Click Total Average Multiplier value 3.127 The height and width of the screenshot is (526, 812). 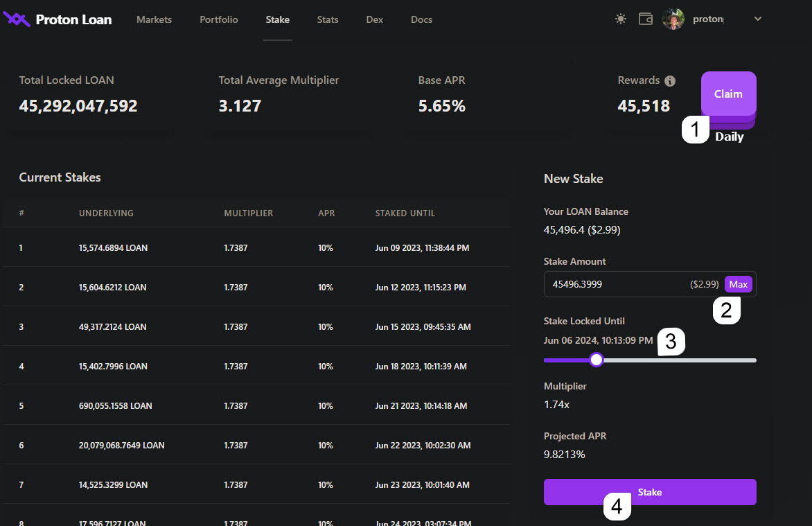point(240,106)
